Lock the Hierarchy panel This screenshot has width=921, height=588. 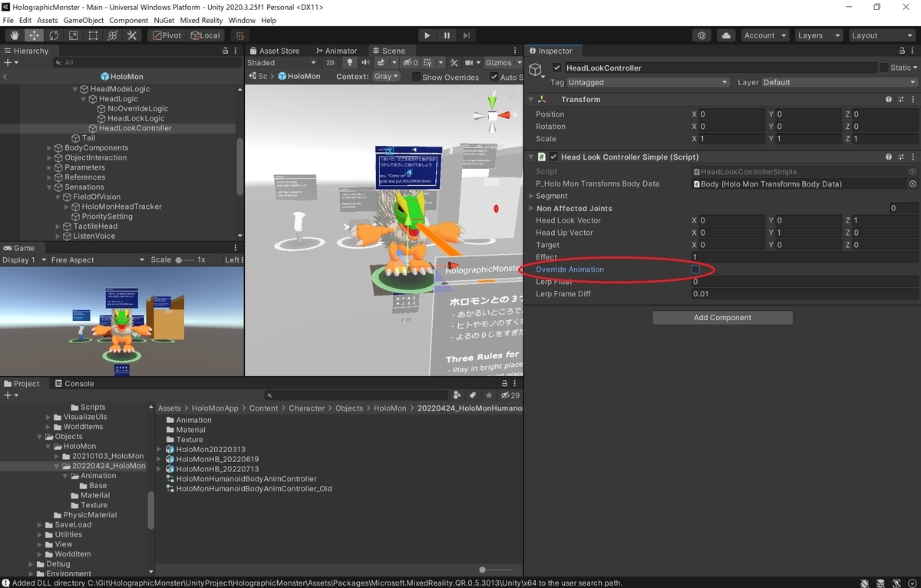point(225,51)
